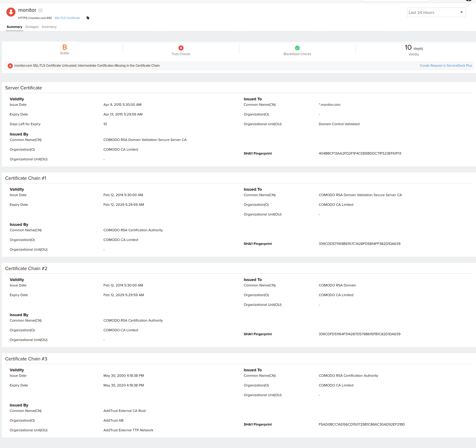Viewport: 476px width, 448px height.
Task: Click Create Request in ServiceDesk Plus
Action: (446, 65)
